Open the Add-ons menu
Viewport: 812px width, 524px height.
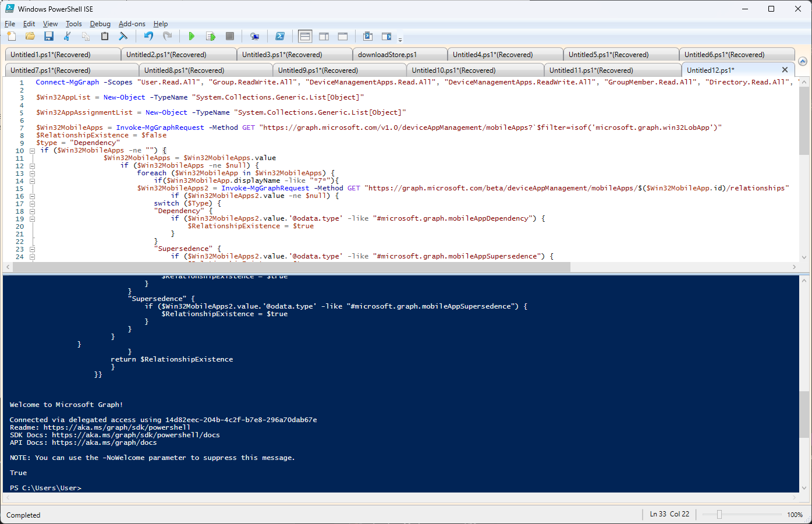[132, 24]
